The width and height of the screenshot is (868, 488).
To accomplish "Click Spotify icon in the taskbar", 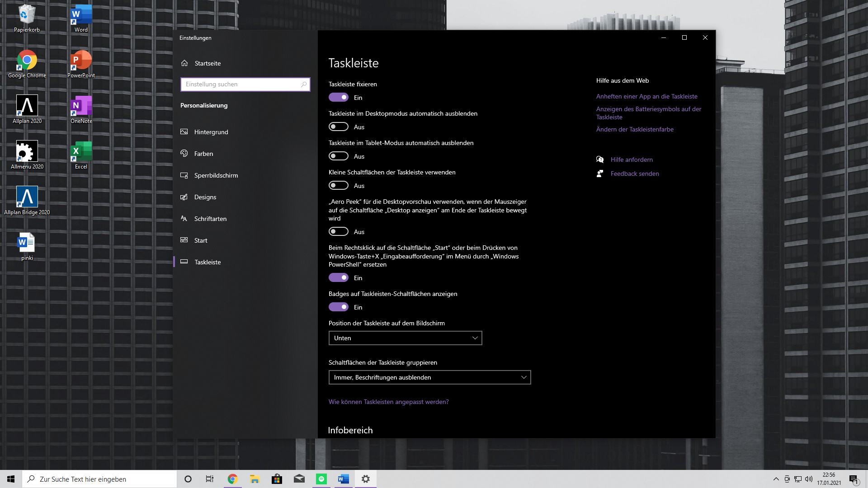I will pos(321,479).
